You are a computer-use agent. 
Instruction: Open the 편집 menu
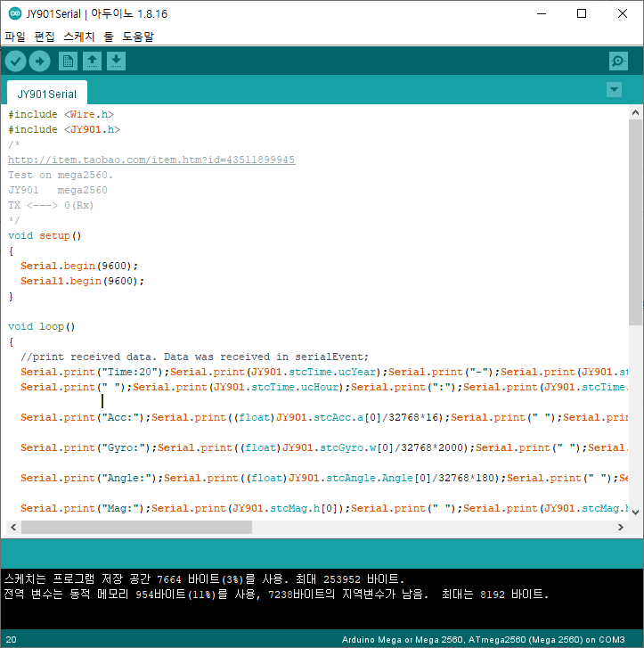tap(45, 37)
